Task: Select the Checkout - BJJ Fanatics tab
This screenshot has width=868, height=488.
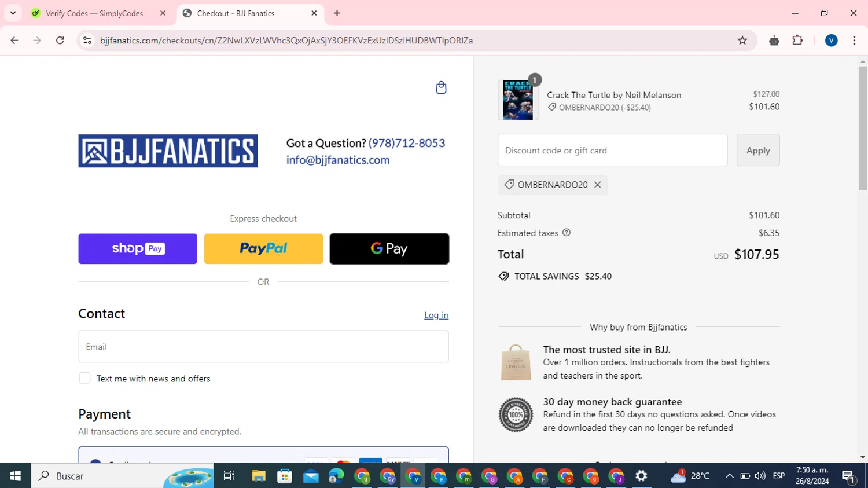Action: tap(236, 13)
